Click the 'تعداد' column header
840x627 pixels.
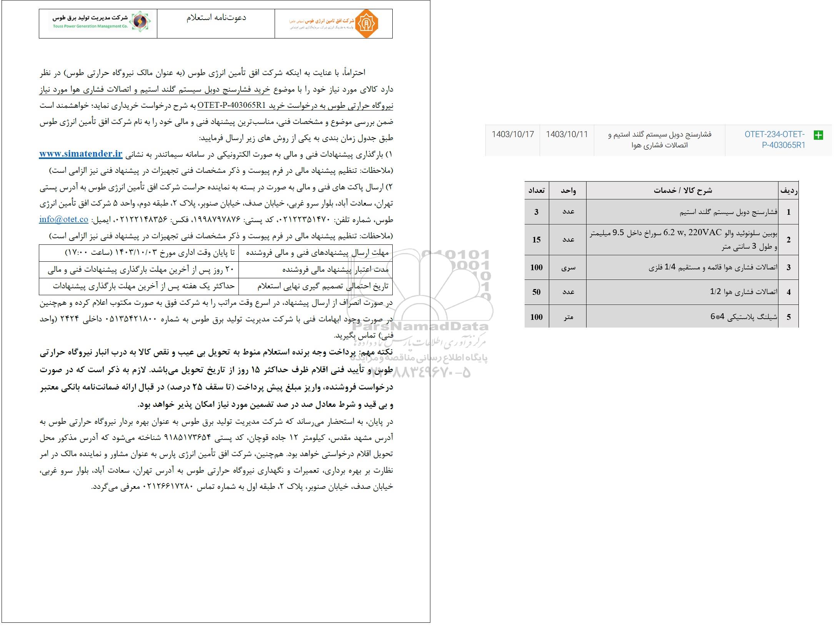click(x=537, y=190)
